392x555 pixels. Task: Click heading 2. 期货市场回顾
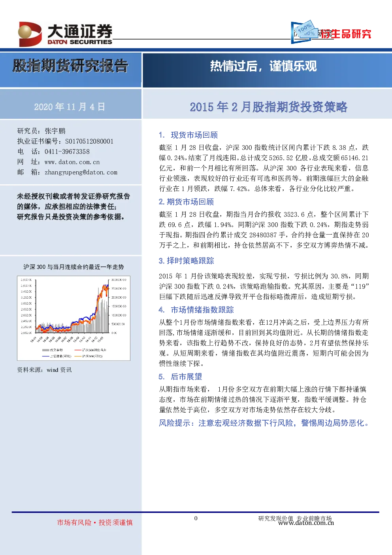pos(186,202)
